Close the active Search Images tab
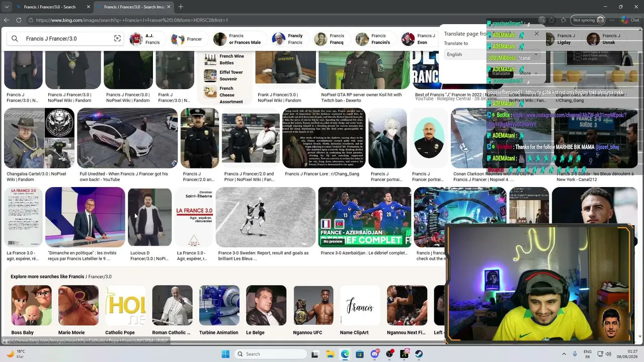Screen dimensions: 644x362 (x=169, y=7)
